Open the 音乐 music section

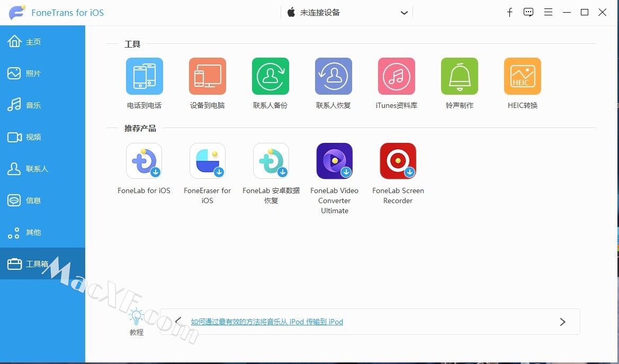coord(43,105)
